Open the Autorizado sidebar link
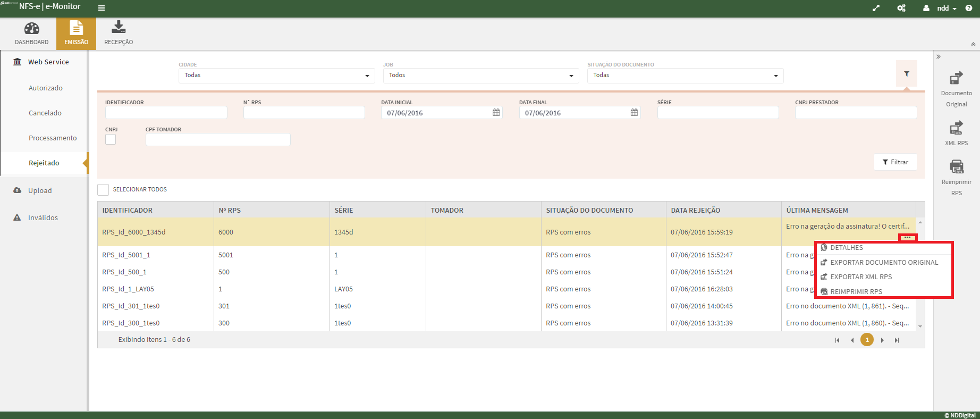 (46, 88)
